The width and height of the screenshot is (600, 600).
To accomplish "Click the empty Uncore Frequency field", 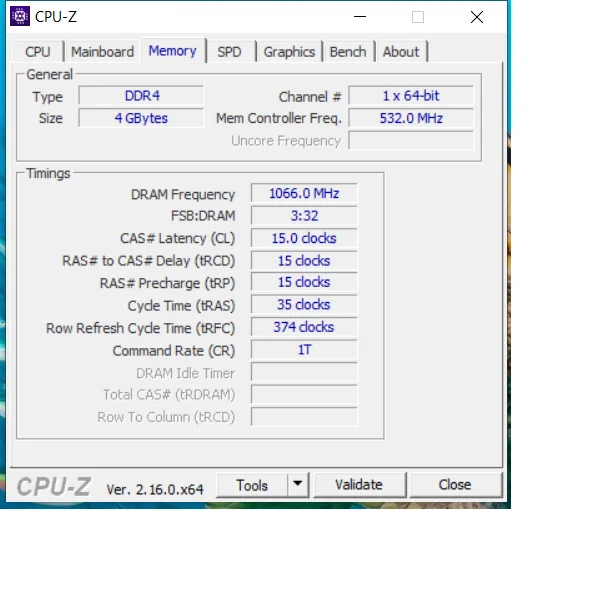I will click(411, 141).
